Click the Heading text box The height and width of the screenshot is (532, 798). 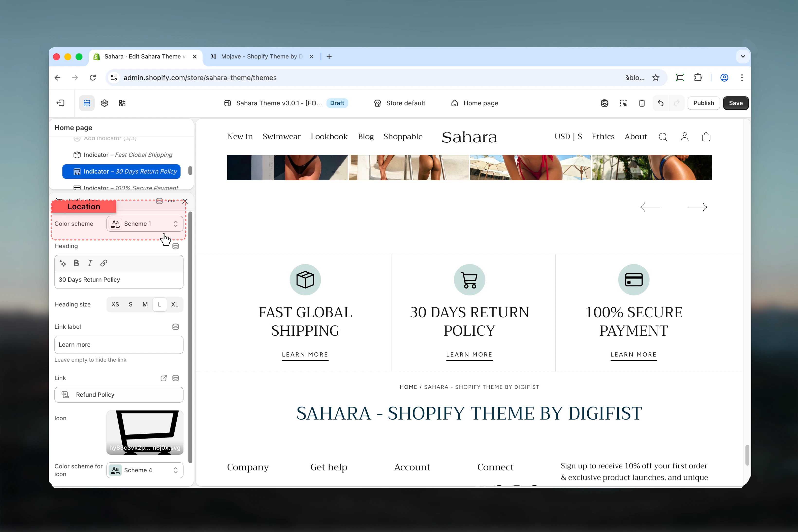pos(119,280)
